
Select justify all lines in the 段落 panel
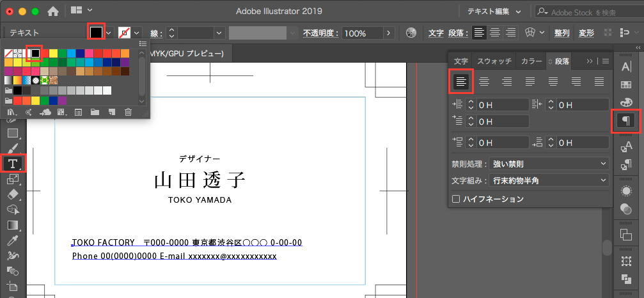click(x=599, y=81)
